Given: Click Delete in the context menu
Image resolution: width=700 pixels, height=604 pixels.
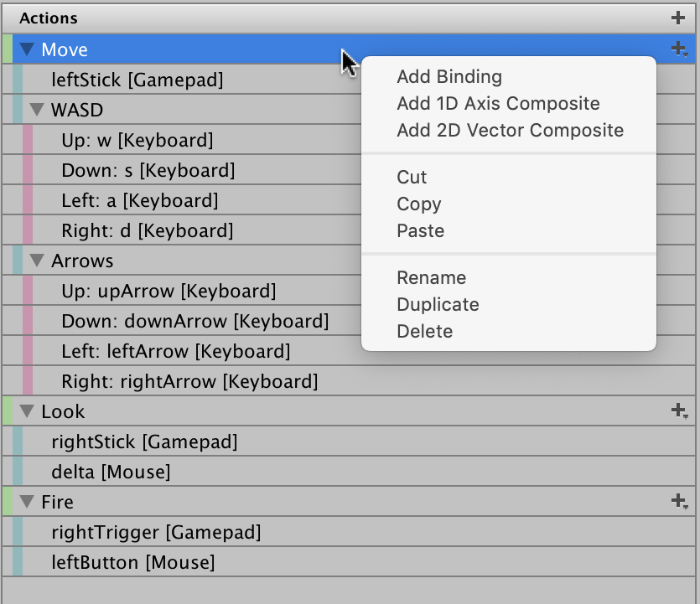Looking at the screenshot, I should click(424, 332).
